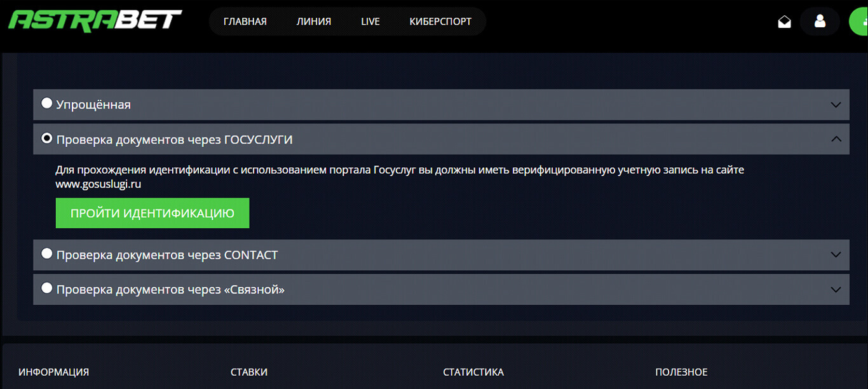868x389 pixels.
Task: Open the LIVE menu item
Action: coord(370,22)
